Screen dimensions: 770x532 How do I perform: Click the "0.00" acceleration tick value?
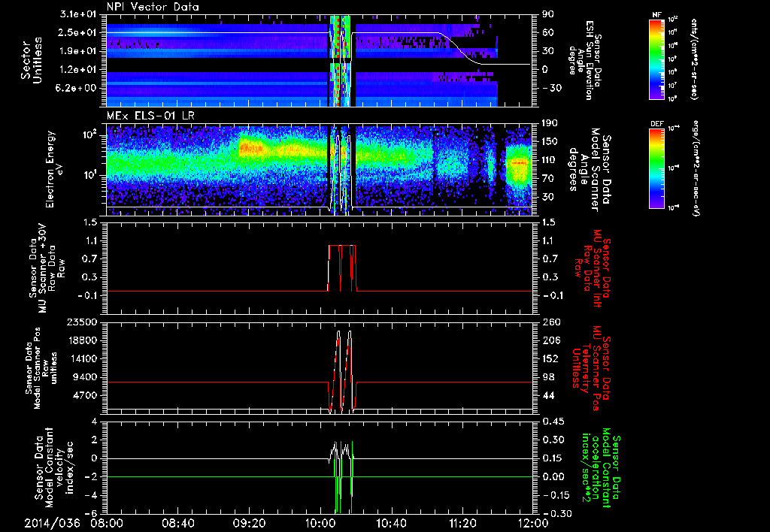(553, 476)
